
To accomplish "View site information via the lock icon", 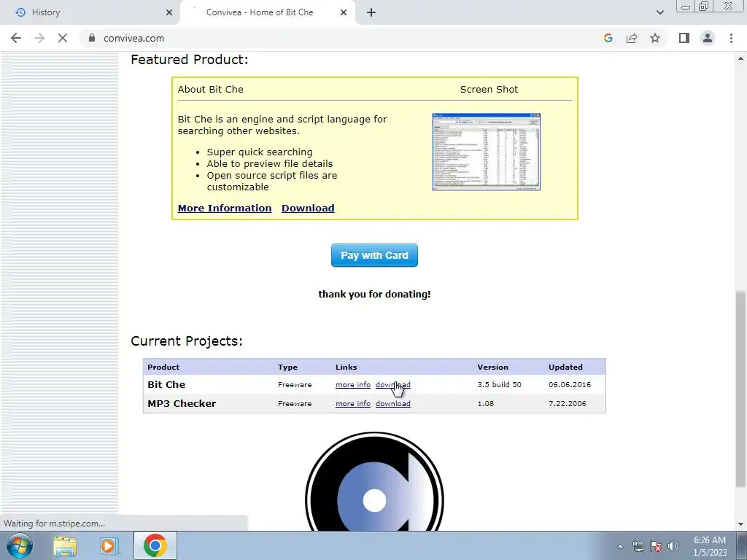I will tap(91, 38).
